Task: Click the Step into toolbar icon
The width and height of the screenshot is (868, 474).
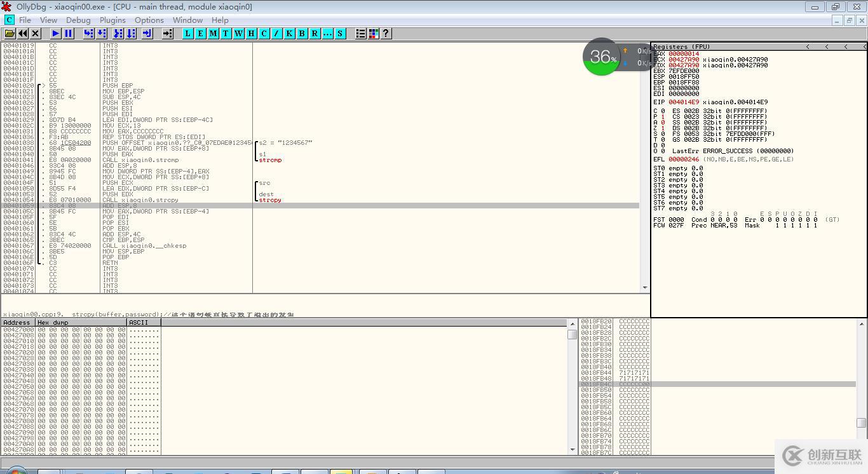Action: coord(88,33)
